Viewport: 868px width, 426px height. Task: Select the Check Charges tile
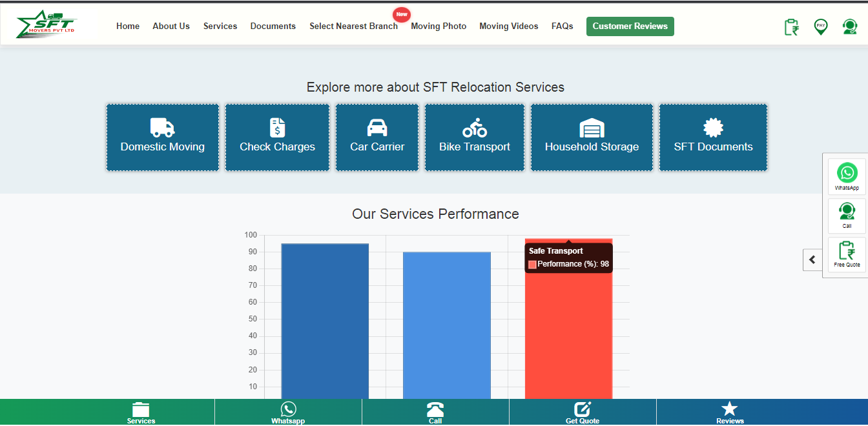[277, 137]
